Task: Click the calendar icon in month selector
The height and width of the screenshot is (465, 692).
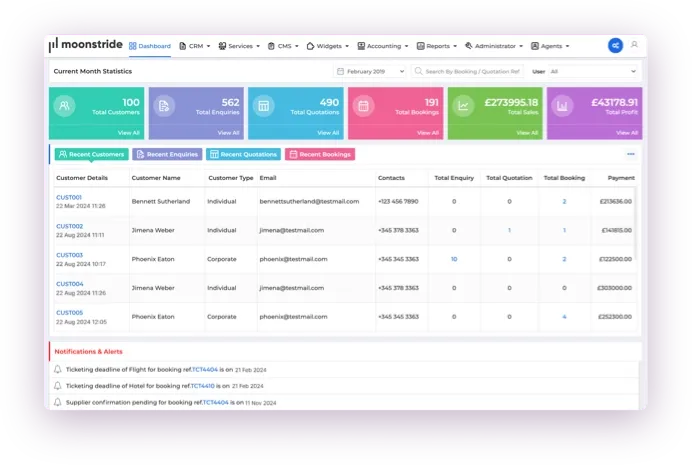Action: click(340, 71)
